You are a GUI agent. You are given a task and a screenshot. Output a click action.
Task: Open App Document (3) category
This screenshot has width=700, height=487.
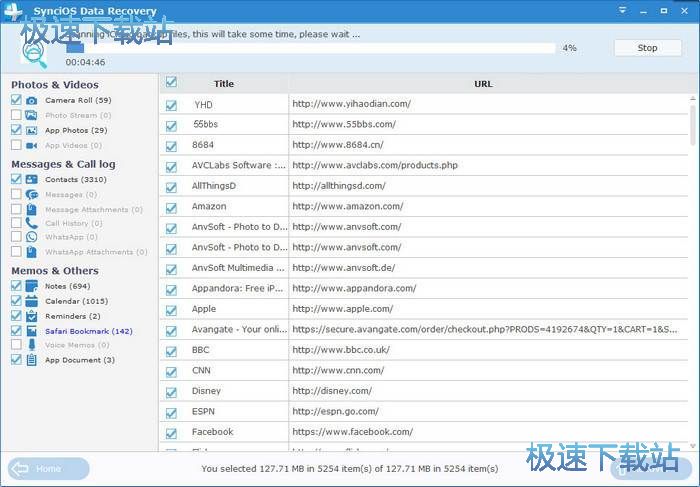[x=80, y=360]
